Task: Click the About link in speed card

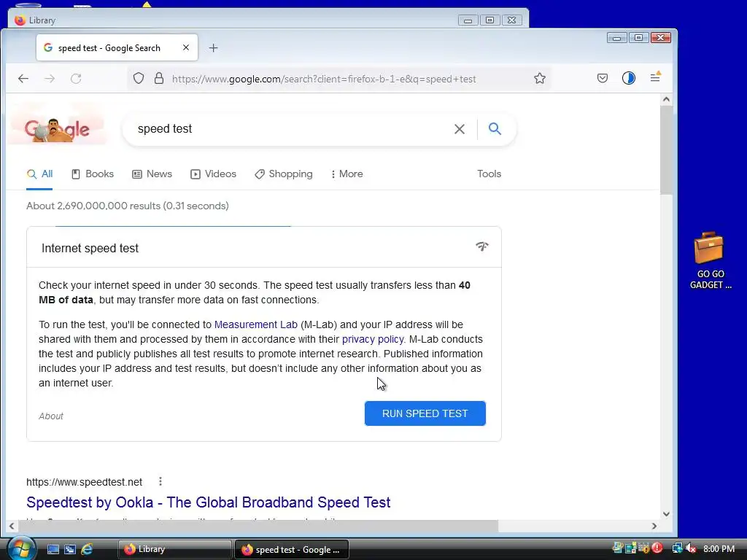Action: tap(51, 416)
